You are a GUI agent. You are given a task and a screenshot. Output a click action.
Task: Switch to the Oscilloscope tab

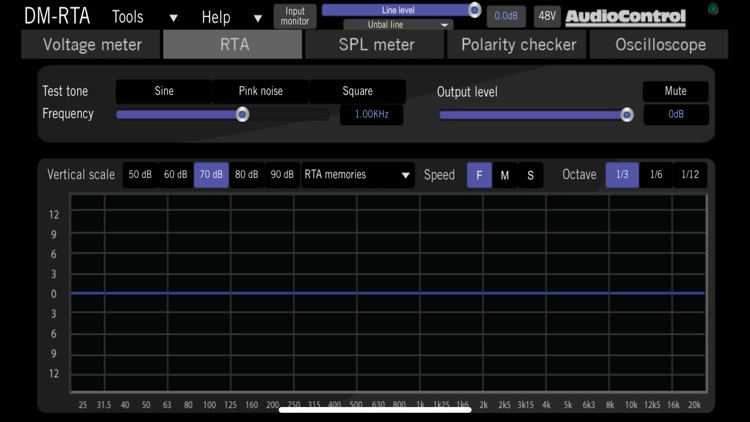coord(659,44)
